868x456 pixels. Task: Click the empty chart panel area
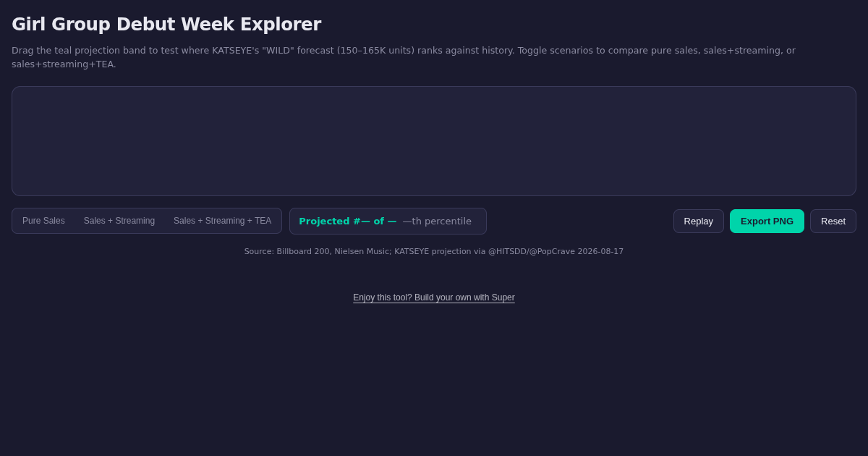[434, 141]
